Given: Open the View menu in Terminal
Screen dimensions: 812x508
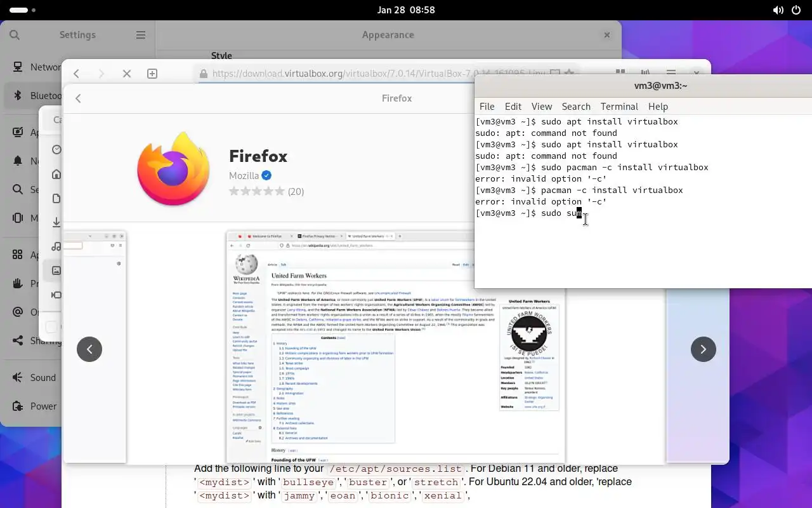Looking at the screenshot, I should 541,107.
